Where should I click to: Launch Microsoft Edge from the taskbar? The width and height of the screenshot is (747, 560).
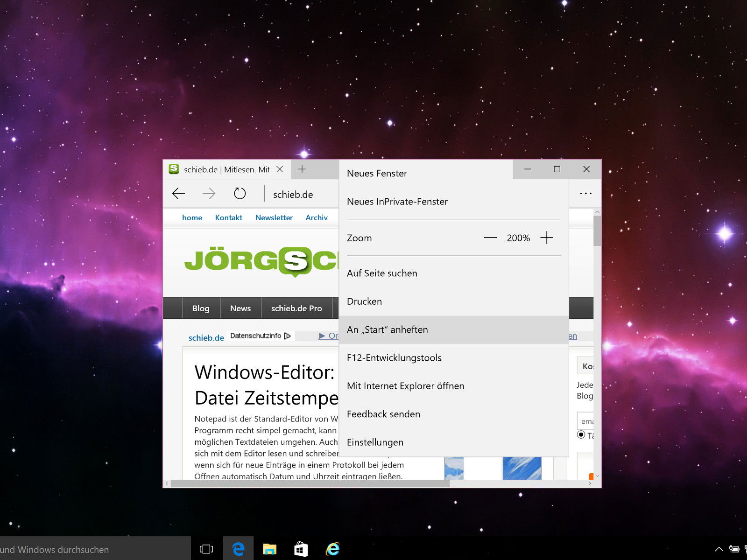(x=238, y=549)
